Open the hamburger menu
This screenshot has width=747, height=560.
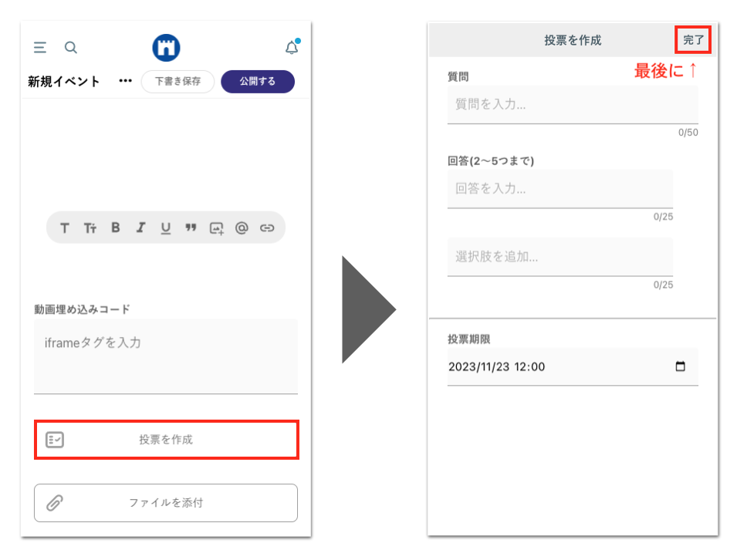coord(40,47)
